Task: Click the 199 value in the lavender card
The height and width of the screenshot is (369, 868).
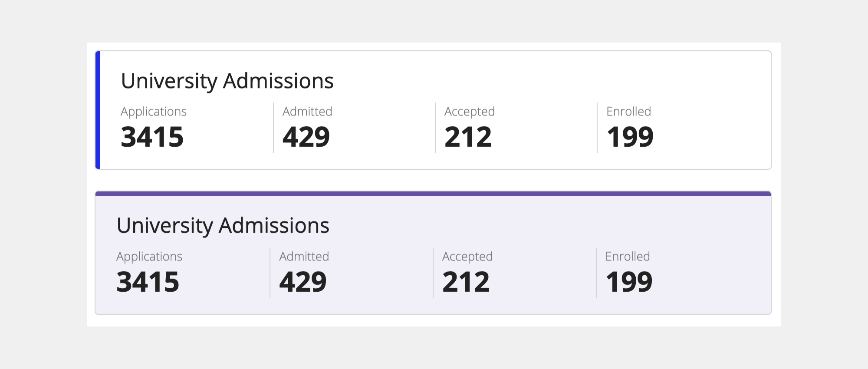Action: (x=629, y=282)
